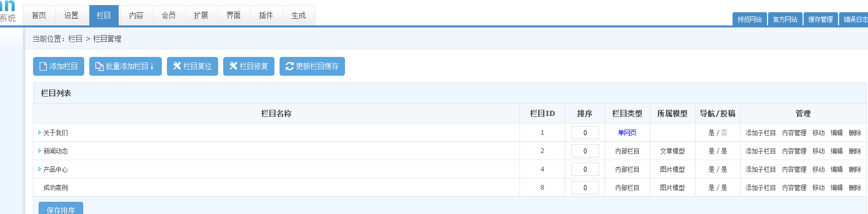Open the 内容 menu tab
Image resolution: width=868 pixels, height=214 pixels.
pyautogui.click(x=136, y=15)
